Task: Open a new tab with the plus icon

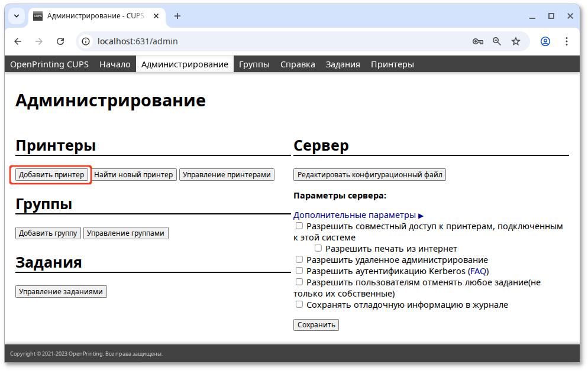Action: [x=177, y=16]
